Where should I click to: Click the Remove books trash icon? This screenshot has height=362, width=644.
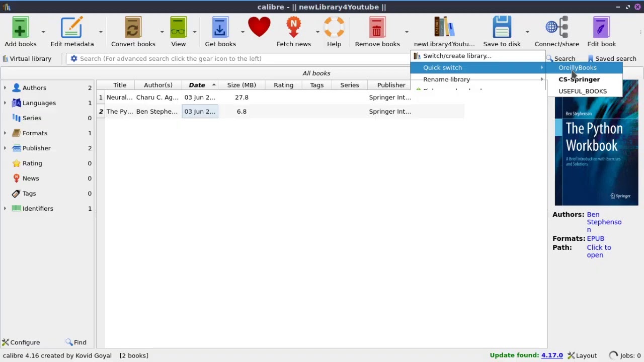[377, 28]
